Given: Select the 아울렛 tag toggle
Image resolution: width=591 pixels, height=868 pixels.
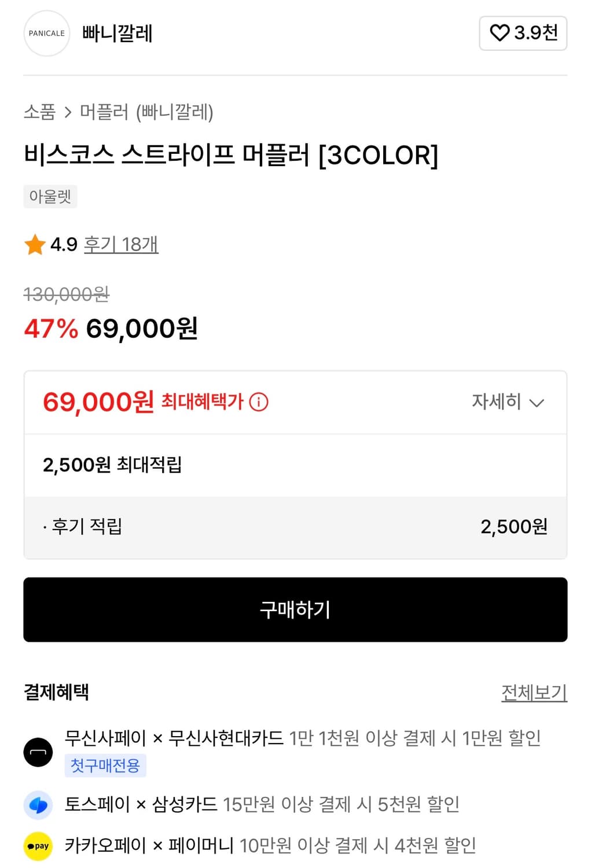Looking at the screenshot, I should (x=50, y=196).
